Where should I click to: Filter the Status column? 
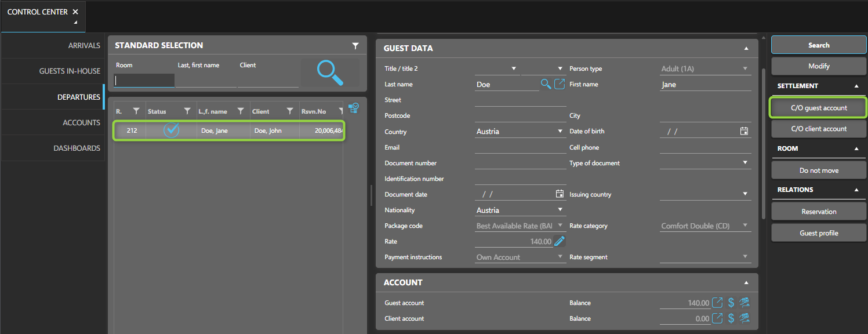point(187,111)
